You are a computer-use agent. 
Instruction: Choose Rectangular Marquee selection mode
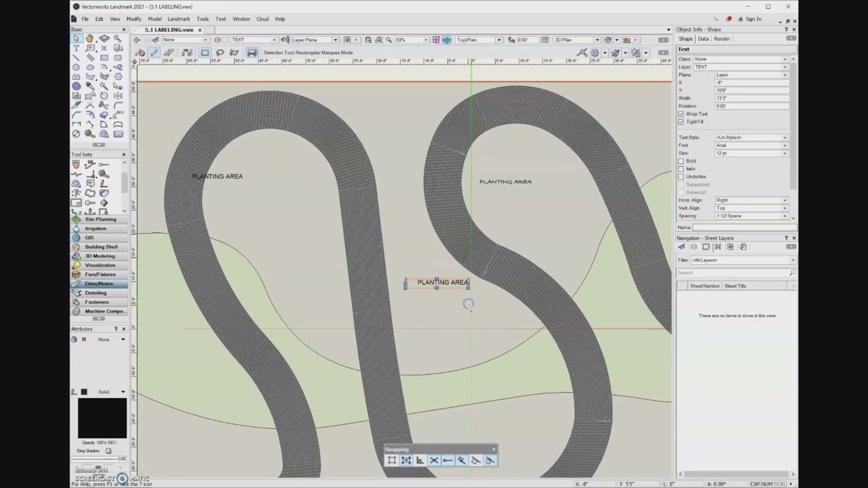point(205,52)
